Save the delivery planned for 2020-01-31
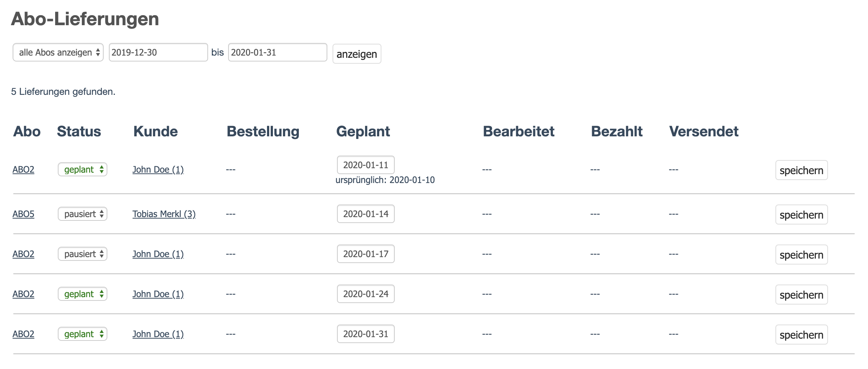 pos(801,335)
